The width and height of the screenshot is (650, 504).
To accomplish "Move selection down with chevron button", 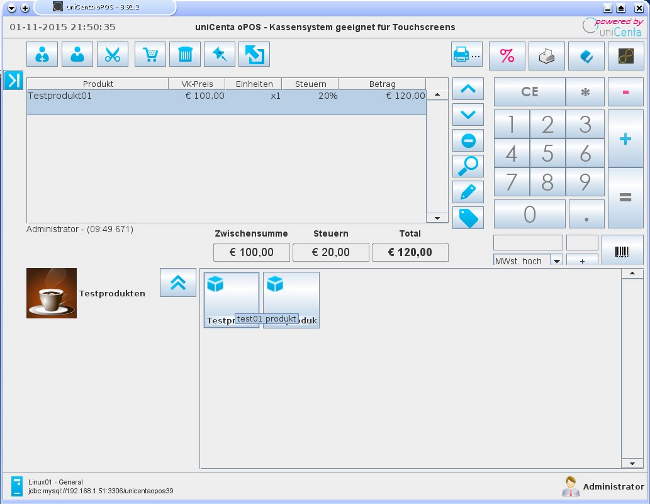I will pyautogui.click(x=468, y=114).
